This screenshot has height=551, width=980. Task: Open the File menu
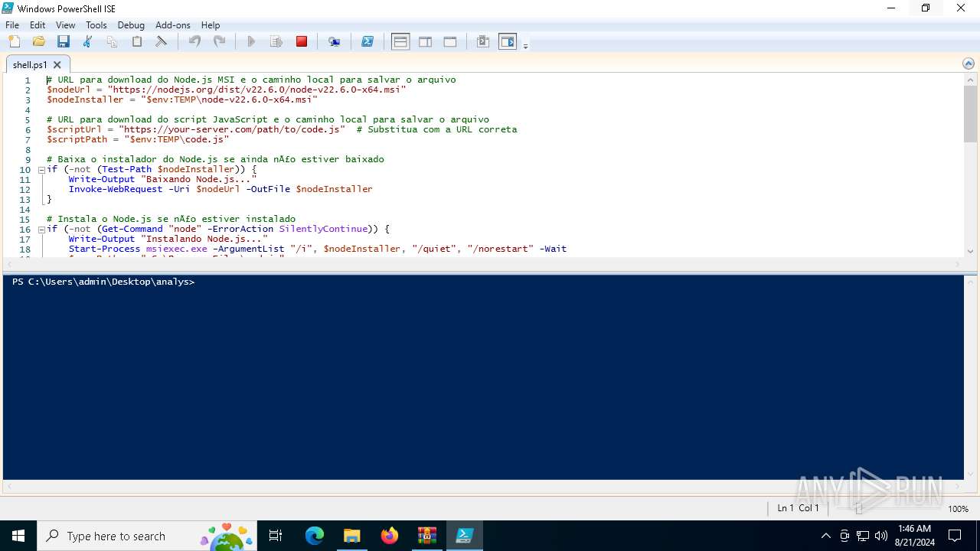[12, 24]
